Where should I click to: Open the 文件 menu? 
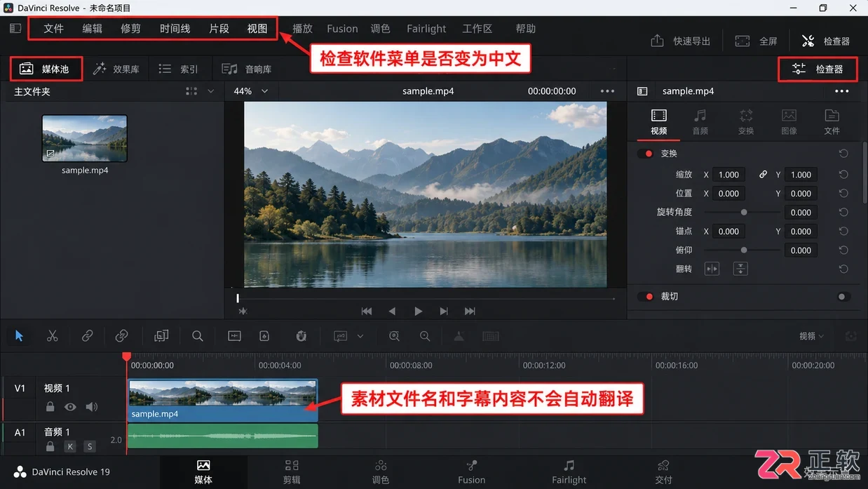click(53, 29)
